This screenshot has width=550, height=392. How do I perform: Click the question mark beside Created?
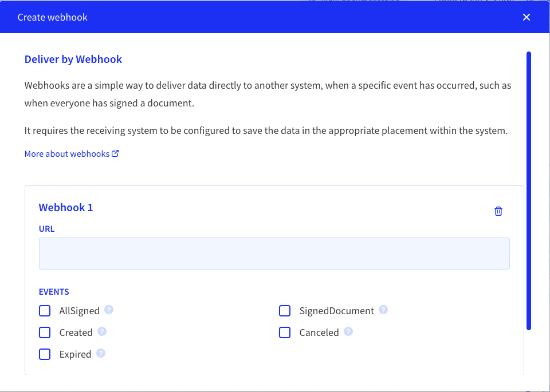[x=102, y=332]
